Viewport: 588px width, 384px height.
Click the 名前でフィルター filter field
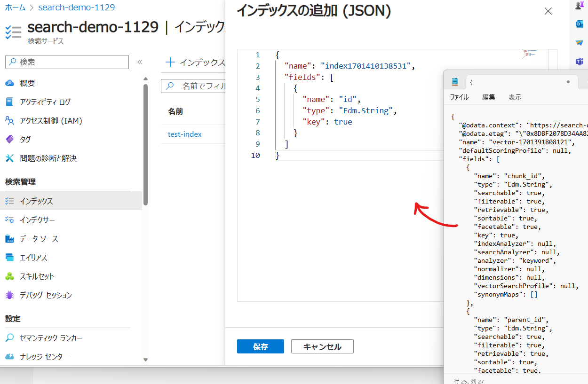193,86
